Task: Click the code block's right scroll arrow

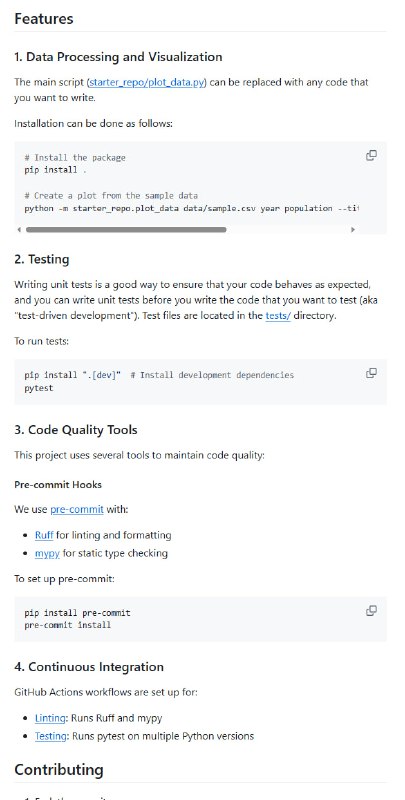Action: point(352,230)
